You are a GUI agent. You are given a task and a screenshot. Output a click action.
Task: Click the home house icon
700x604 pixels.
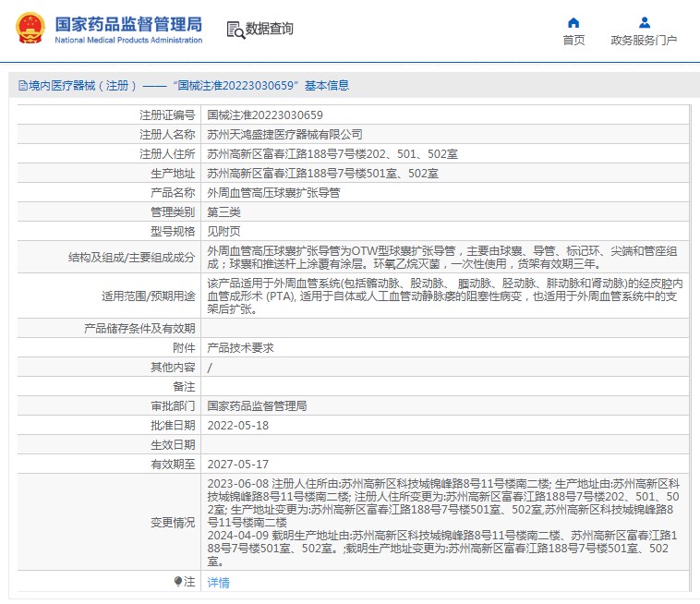[x=573, y=22]
